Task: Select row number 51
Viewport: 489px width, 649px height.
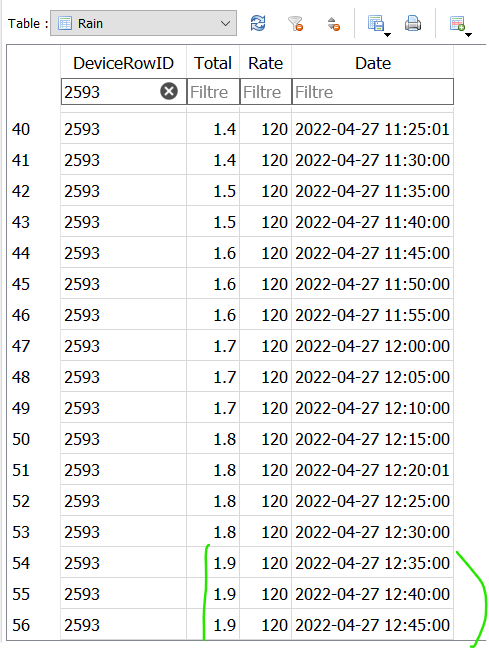Action: coord(21,470)
